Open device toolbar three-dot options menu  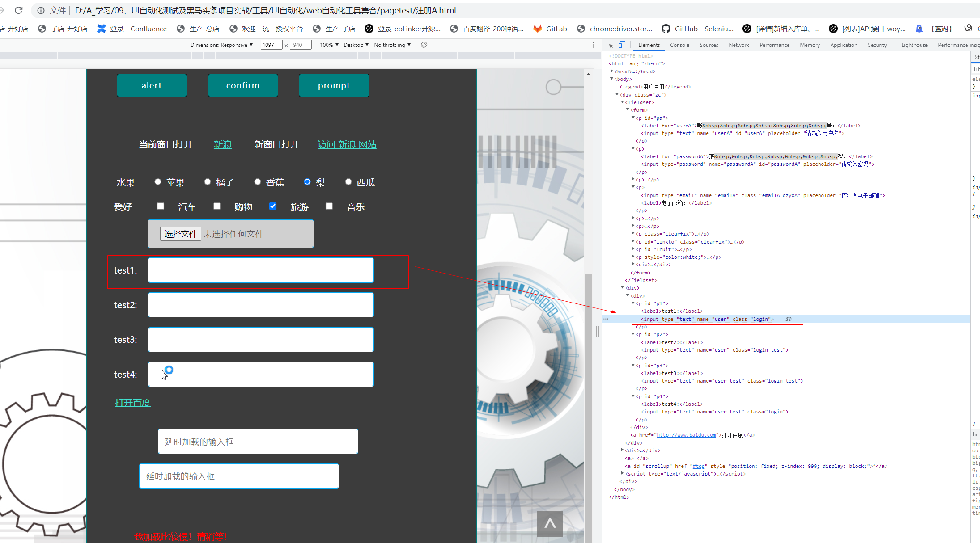pyautogui.click(x=594, y=45)
